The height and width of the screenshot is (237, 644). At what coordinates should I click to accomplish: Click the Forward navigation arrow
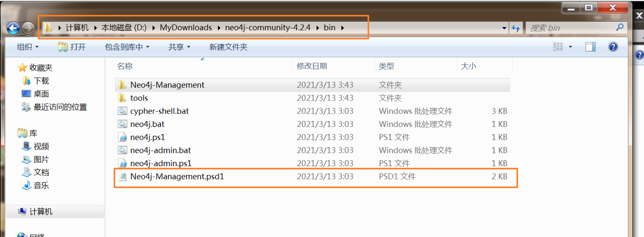point(28,28)
